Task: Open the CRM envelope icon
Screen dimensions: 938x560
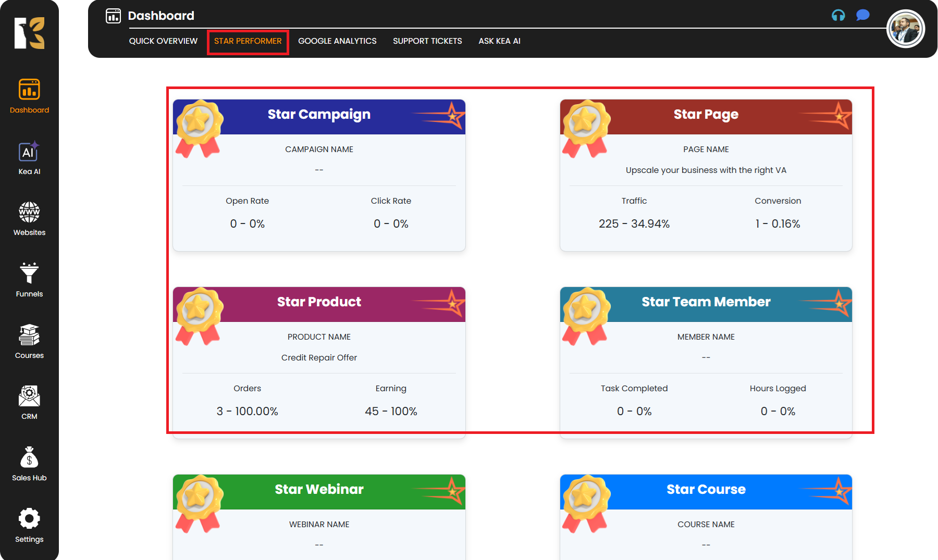Action: click(x=29, y=396)
